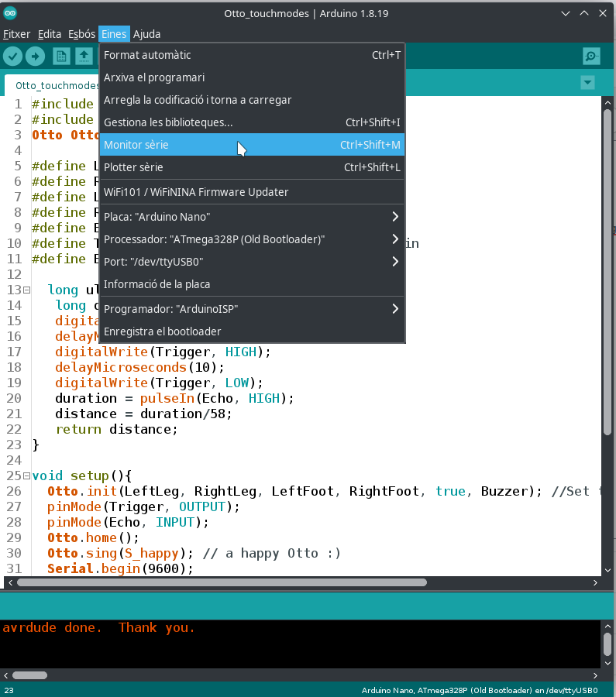
Task: Collapse code fold marker at line 13
Action: click(x=26, y=290)
